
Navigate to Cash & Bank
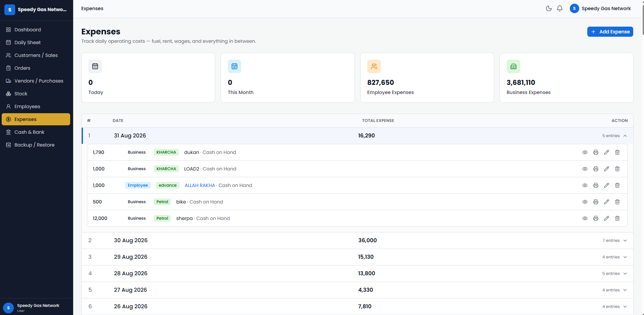click(x=36, y=132)
